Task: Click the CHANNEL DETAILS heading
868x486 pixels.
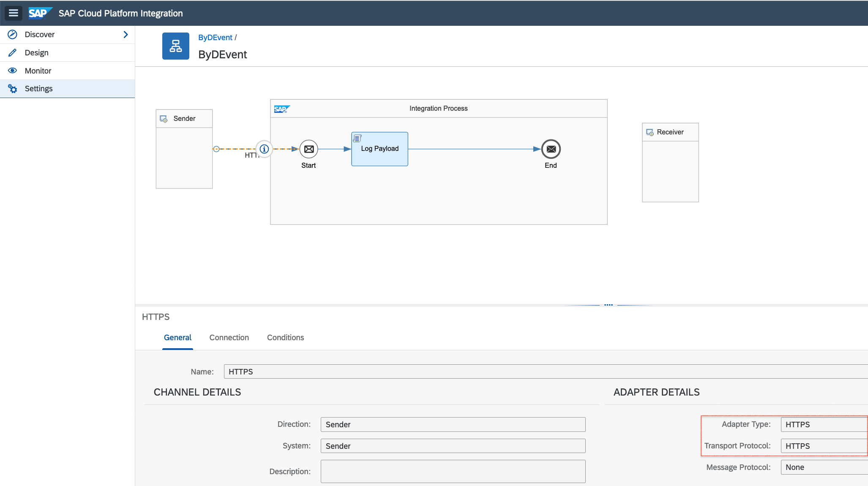Action: [x=197, y=392]
